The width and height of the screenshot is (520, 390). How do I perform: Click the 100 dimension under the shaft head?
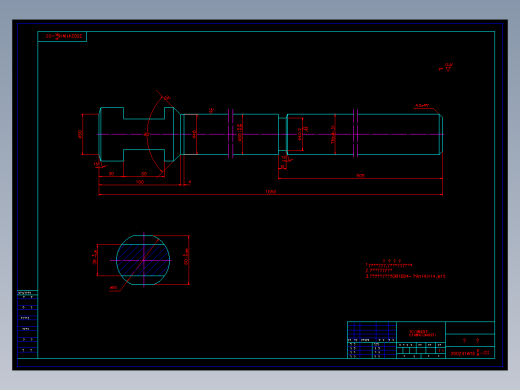pos(140,182)
